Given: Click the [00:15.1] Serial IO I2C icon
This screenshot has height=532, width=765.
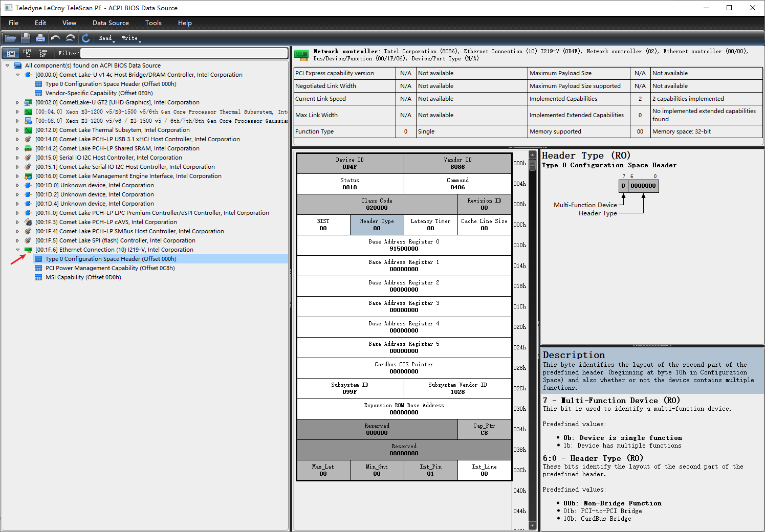Looking at the screenshot, I should 28,167.
